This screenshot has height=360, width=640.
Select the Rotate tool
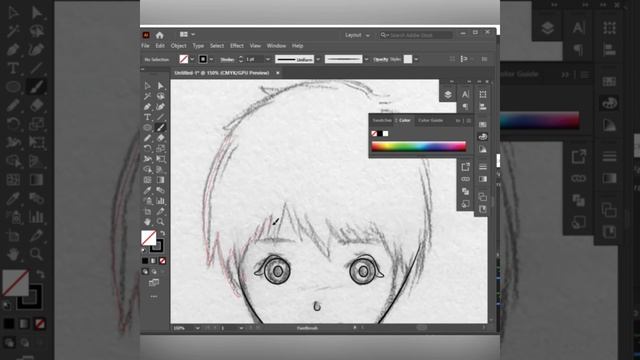coord(147,149)
